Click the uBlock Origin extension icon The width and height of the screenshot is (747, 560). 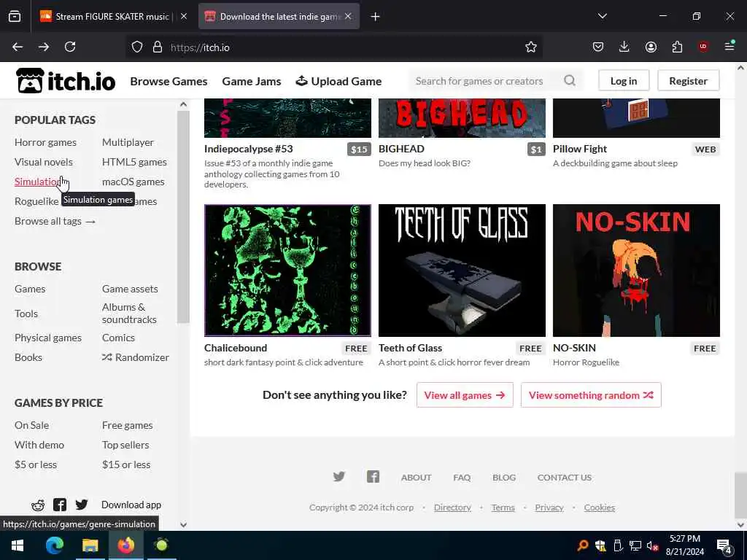(703, 47)
